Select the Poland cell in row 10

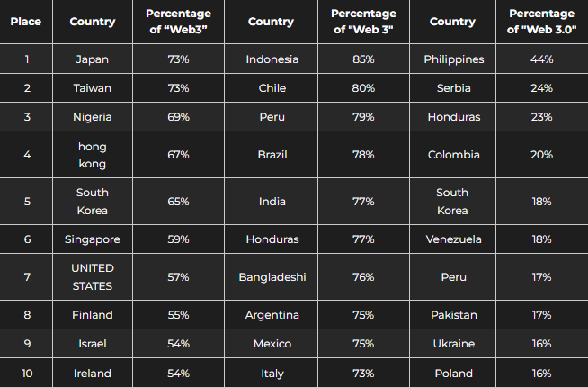pos(453,374)
